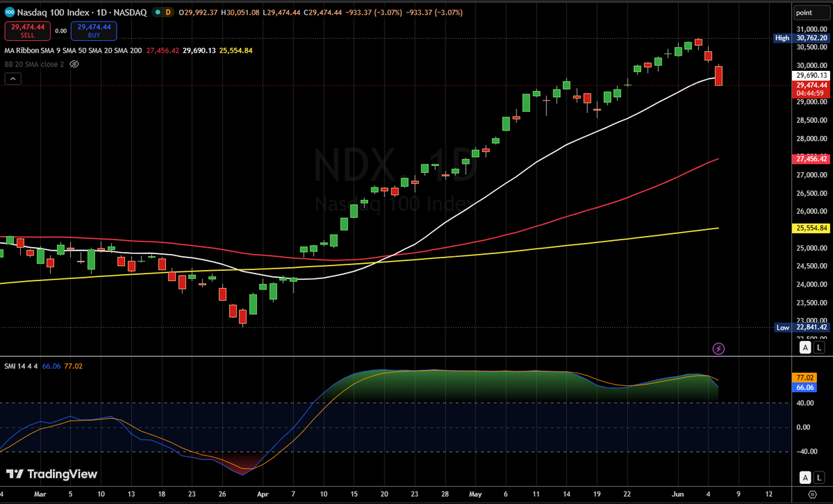Click the 26,000.00 price axis label
The width and height of the screenshot is (833, 504).
(811, 212)
